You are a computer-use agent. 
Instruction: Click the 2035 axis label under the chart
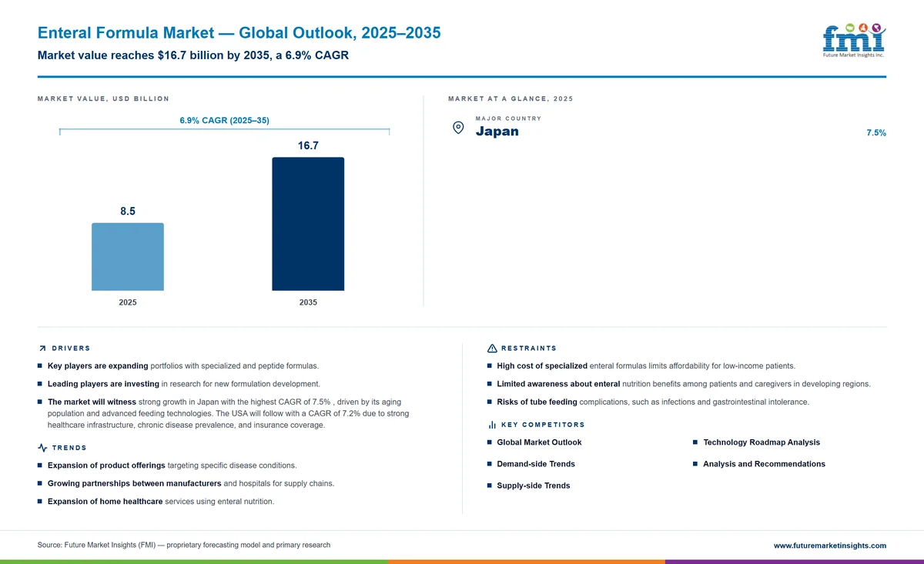(x=308, y=302)
